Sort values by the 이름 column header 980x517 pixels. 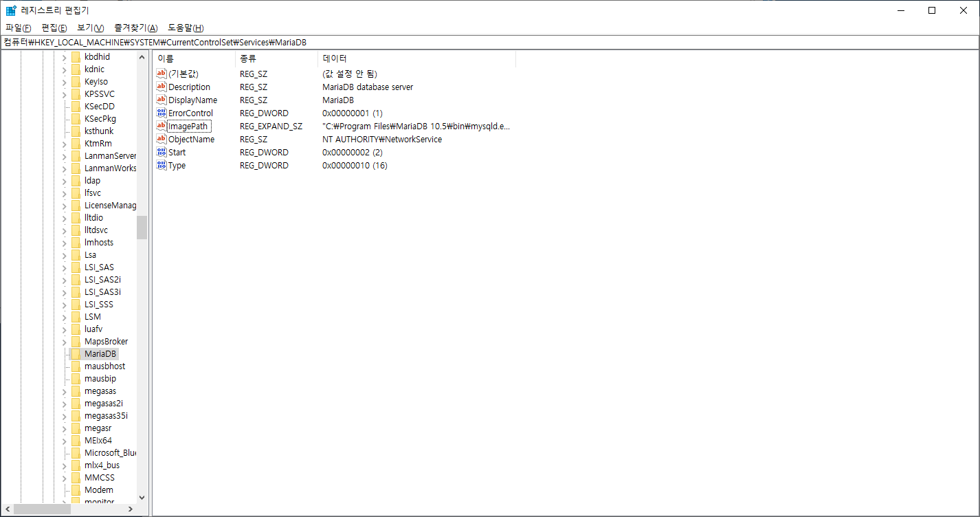(194, 58)
